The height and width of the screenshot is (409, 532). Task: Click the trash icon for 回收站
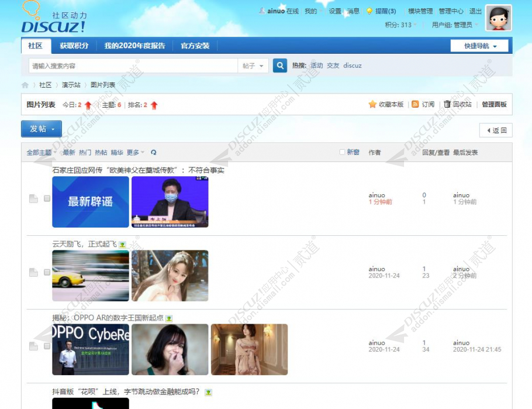click(x=447, y=104)
